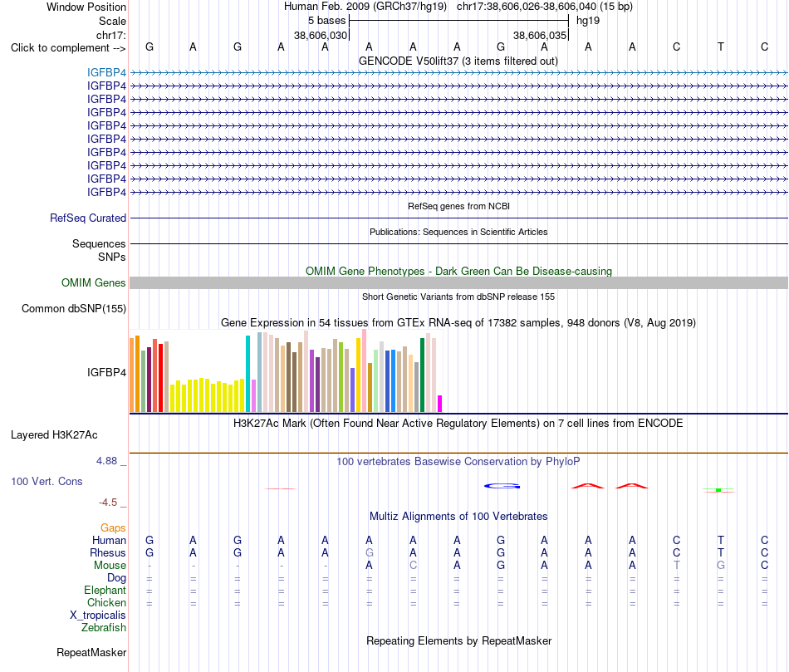This screenshot has height=672, width=789.
Task: Select the Scale track label
Action: click(112, 21)
